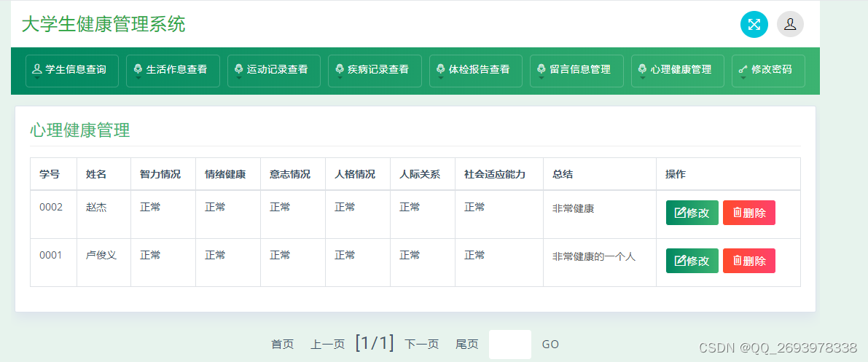Click the icon beside 生活作息查看
This screenshot has height=362, width=868.
coord(138,69)
